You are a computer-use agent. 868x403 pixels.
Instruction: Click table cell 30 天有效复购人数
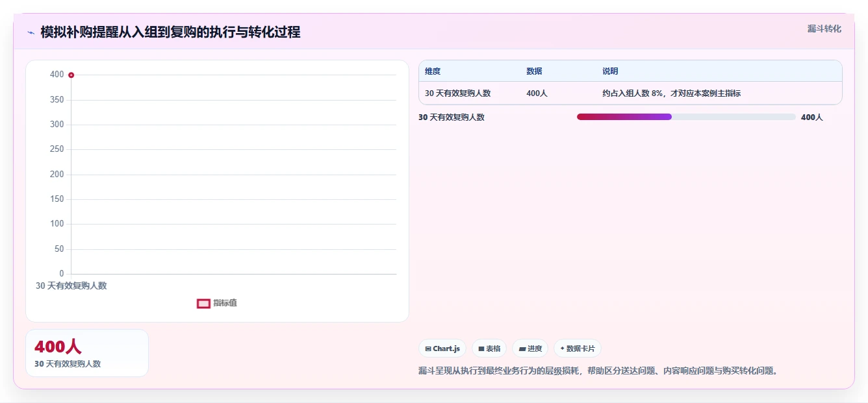[458, 93]
